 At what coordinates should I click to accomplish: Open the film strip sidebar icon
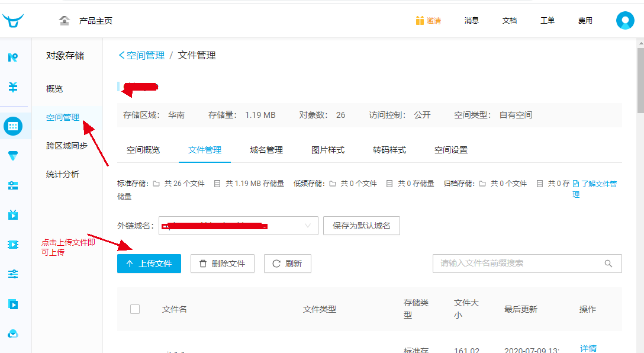[13, 245]
